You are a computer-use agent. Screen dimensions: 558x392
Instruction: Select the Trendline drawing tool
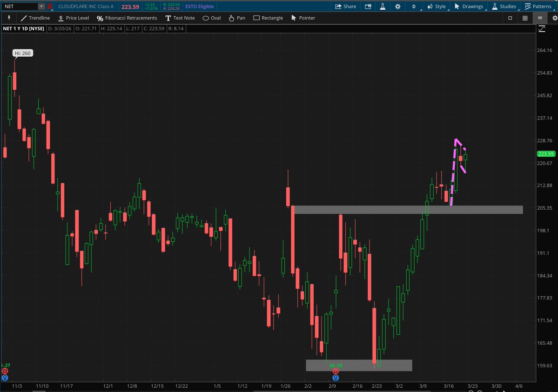(35, 18)
